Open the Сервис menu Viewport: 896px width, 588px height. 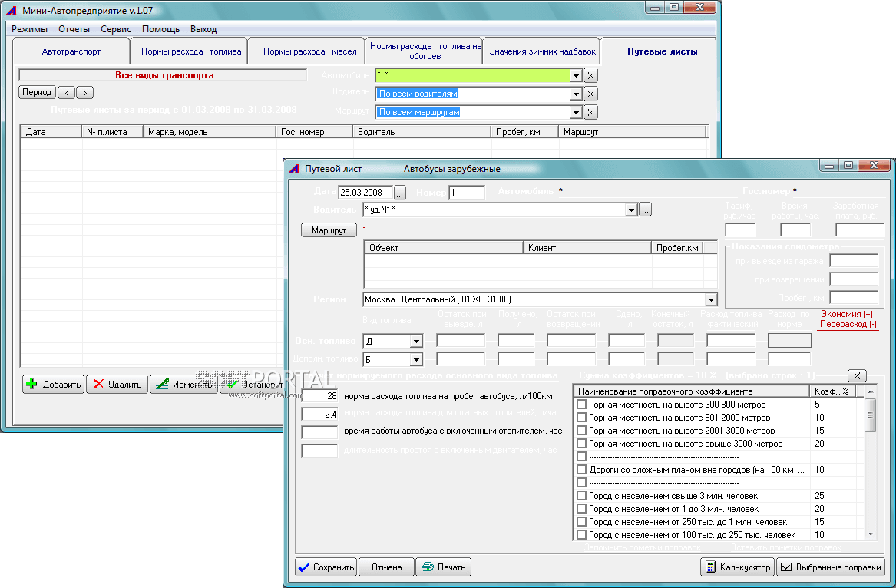tap(116, 29)
